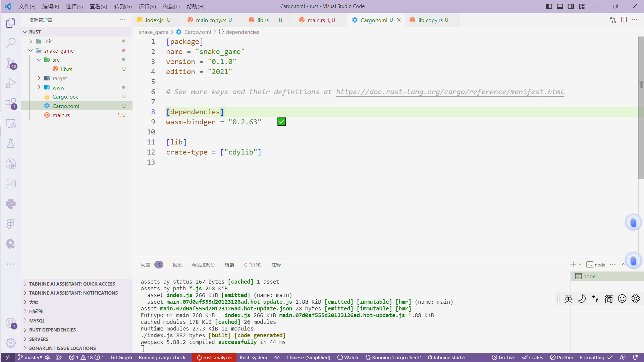This screenshot has width=644, height=362.
Task: Open the Extensions view
Action: (x=11, y=104)
